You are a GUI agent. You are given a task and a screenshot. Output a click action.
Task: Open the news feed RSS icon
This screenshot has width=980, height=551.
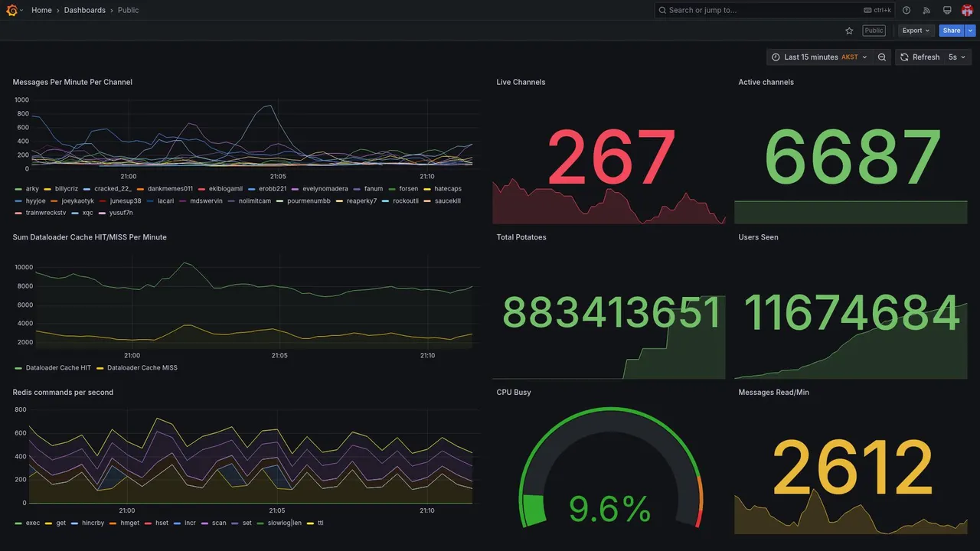point(926,10)
